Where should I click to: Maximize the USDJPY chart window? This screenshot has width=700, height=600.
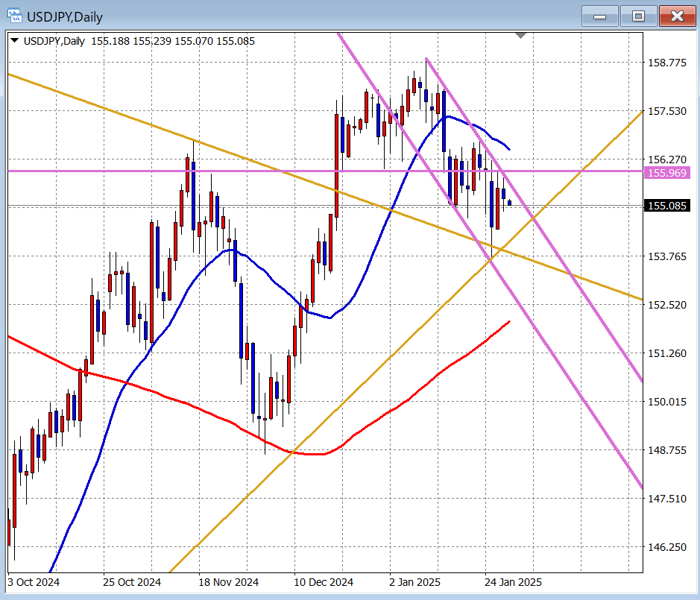(x=638, y=16)
